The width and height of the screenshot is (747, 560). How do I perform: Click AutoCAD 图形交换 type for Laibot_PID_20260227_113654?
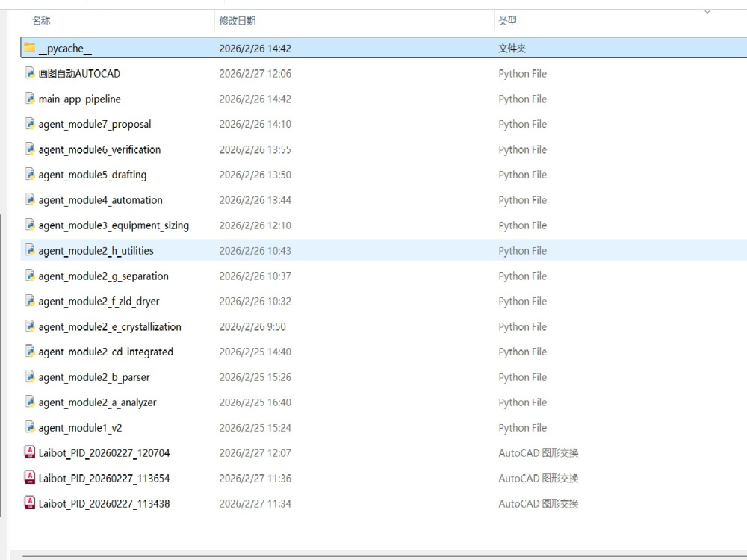point(539,478)
